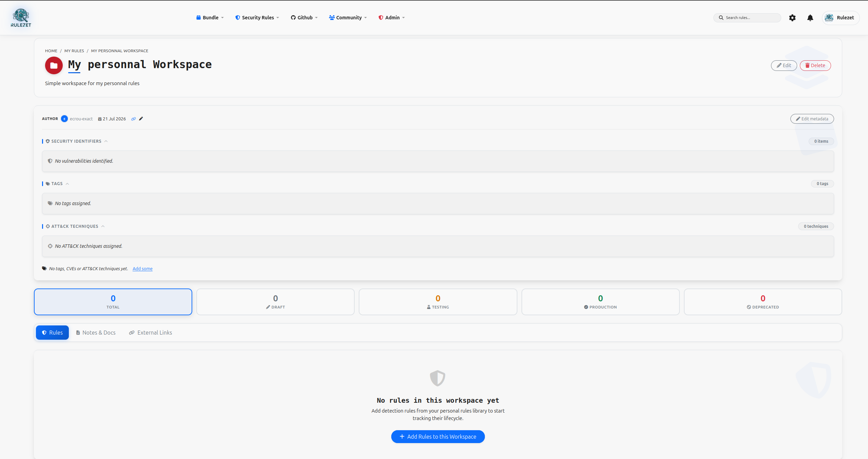Click the 0 items badge
The height and width of the screenshot is (459, 868).
click(821, 141)
